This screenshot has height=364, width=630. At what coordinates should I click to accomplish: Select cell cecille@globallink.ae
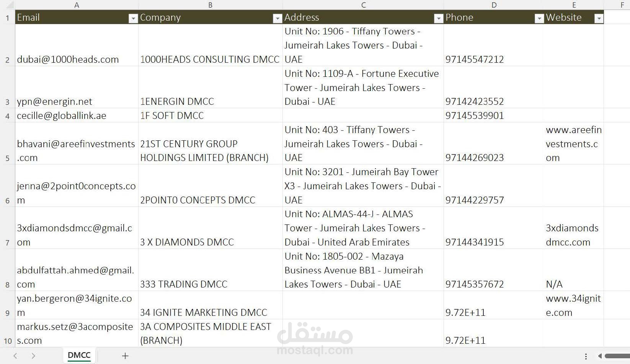77,115
